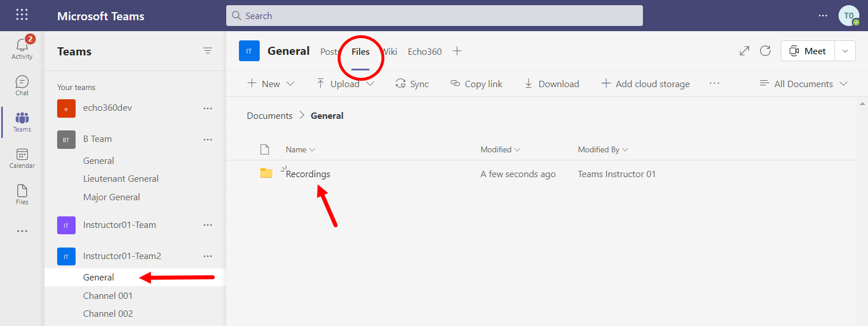Switch to Files tab
The width and height of the screenshot is (868, 326).
[361, 51]
